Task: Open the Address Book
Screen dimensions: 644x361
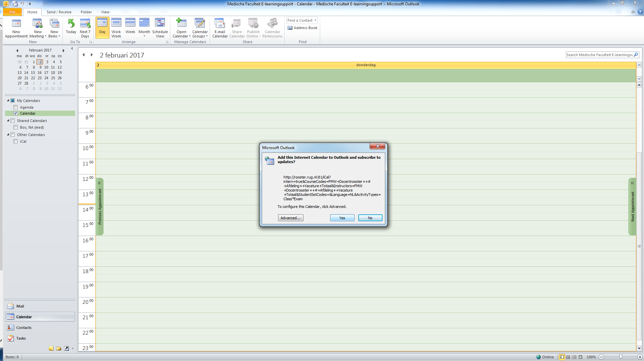Action: pyautogui.click(x=302, y=28)
